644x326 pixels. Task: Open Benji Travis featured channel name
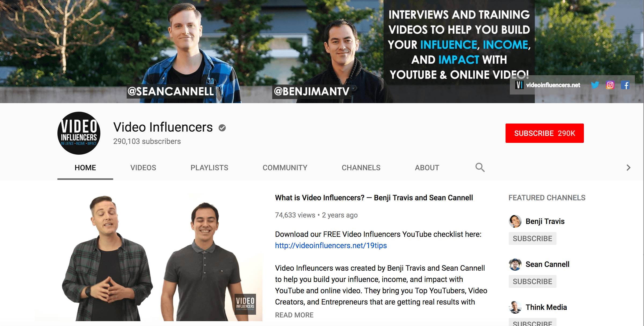click(x=545, y=221)
